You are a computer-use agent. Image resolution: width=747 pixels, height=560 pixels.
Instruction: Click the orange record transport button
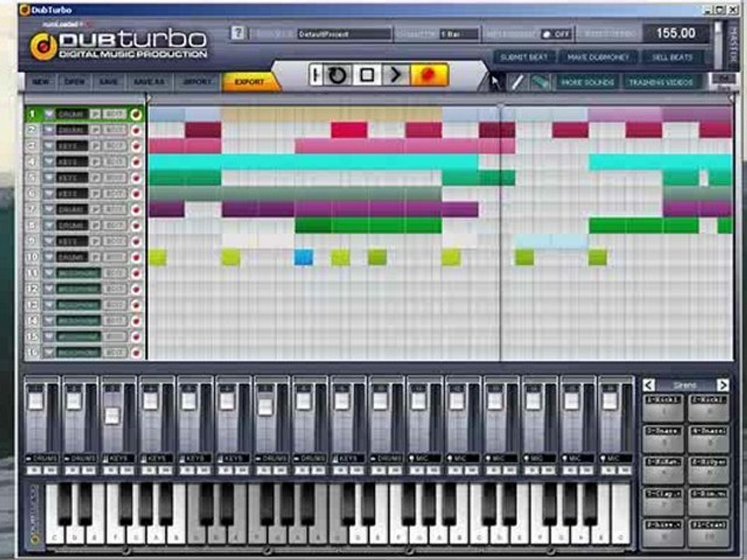pos(429,75)
